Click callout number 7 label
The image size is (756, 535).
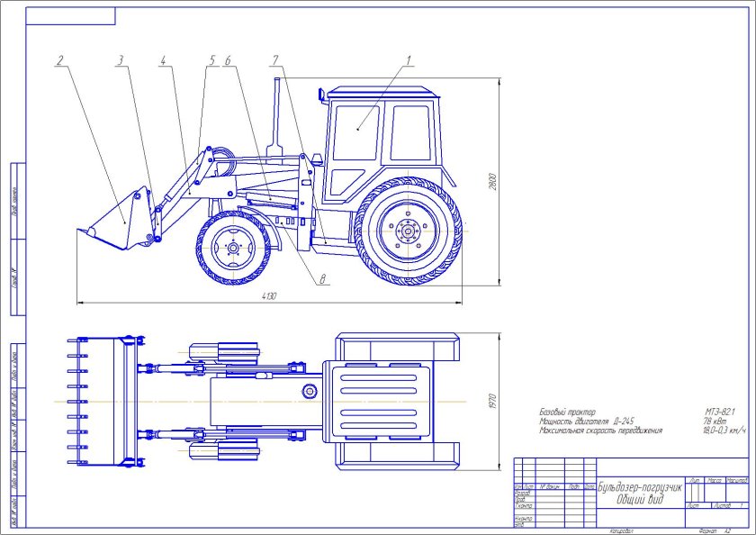pyautogui.click(x=273, y=61)
